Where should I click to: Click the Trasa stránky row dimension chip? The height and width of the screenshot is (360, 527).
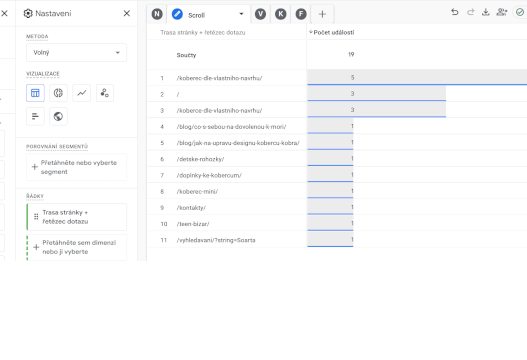77,217
